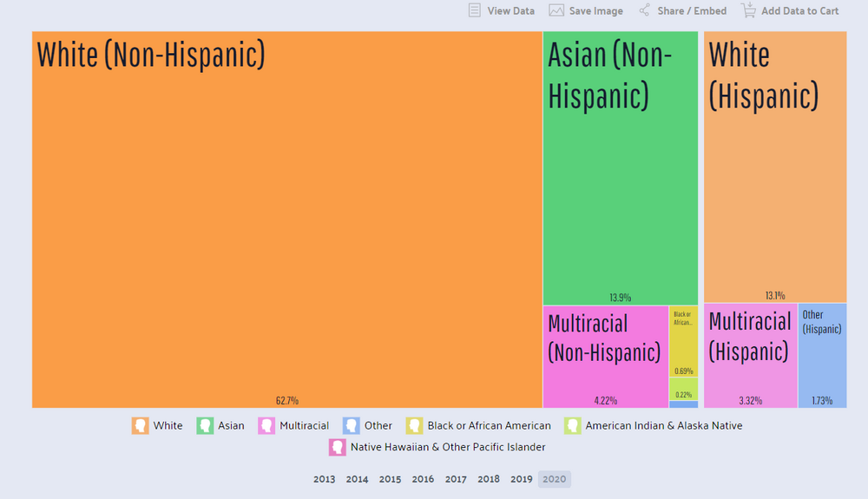868x499 pixels.
Task: Toggle the Black or African American legend icon
Action: (x=414, y=425)
